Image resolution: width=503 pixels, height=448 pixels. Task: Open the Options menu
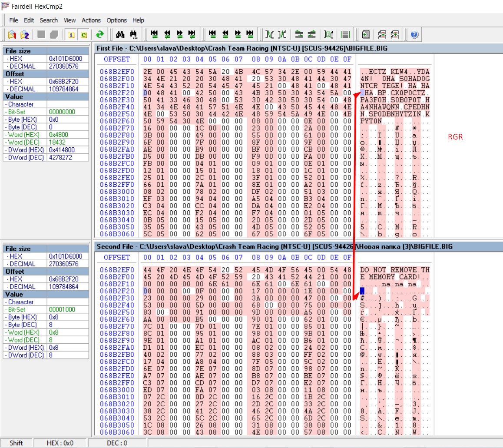tap(117, 20)
